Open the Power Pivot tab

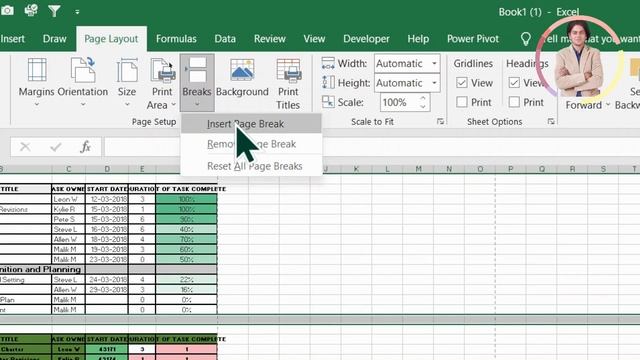pyautogui.click(x=473, y=39)
